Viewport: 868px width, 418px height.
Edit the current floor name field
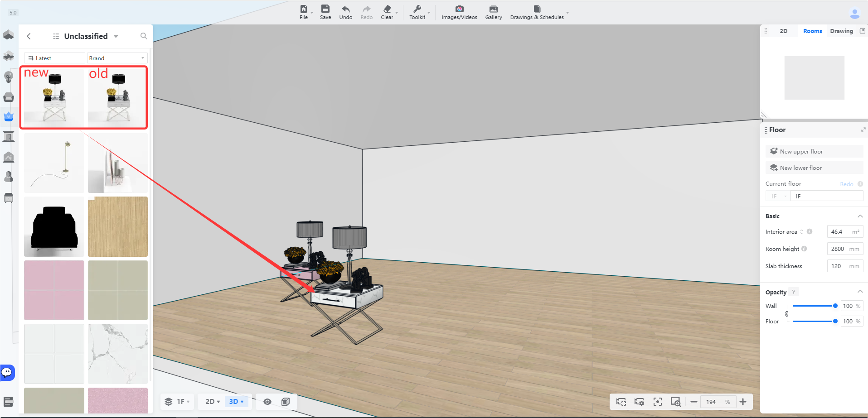point(827,196)
